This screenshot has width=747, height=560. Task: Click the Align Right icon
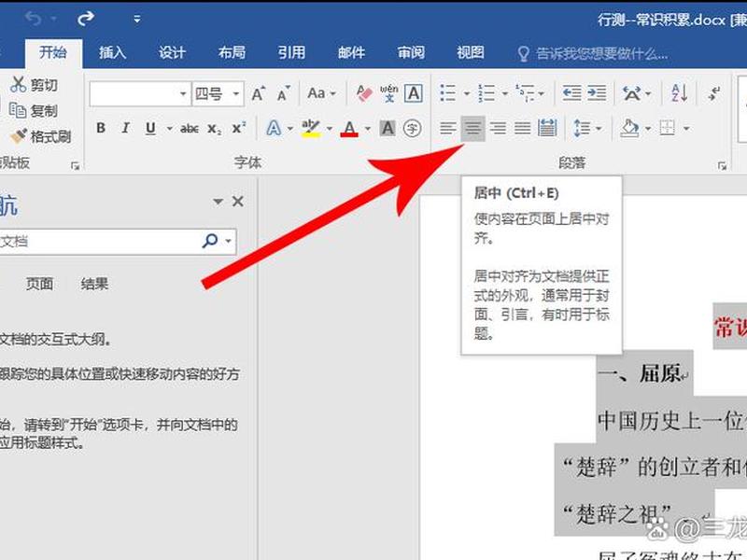[498, 128]
